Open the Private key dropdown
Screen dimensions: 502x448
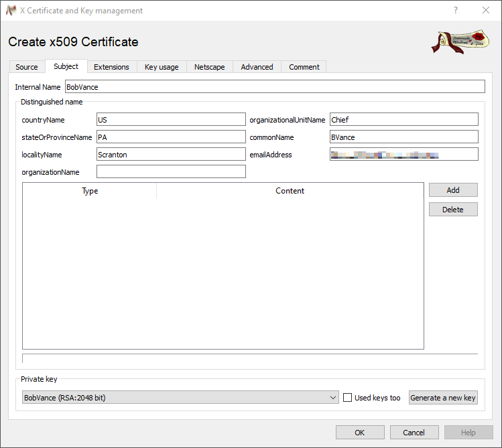pos(180,398)
